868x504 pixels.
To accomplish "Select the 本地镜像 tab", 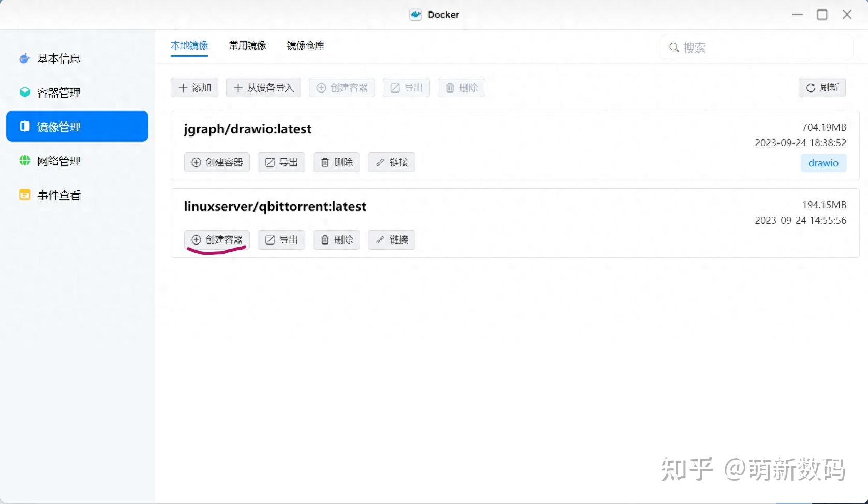I will point(189,45).
